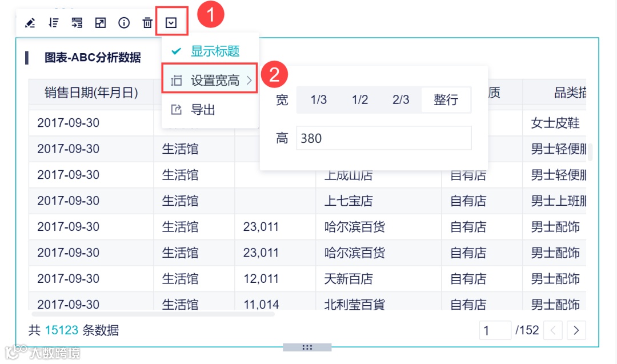Viewport: 617px width, 364px height.
Task: Click the page number input field
Action: pyautogui.click(x=495, y=330)
